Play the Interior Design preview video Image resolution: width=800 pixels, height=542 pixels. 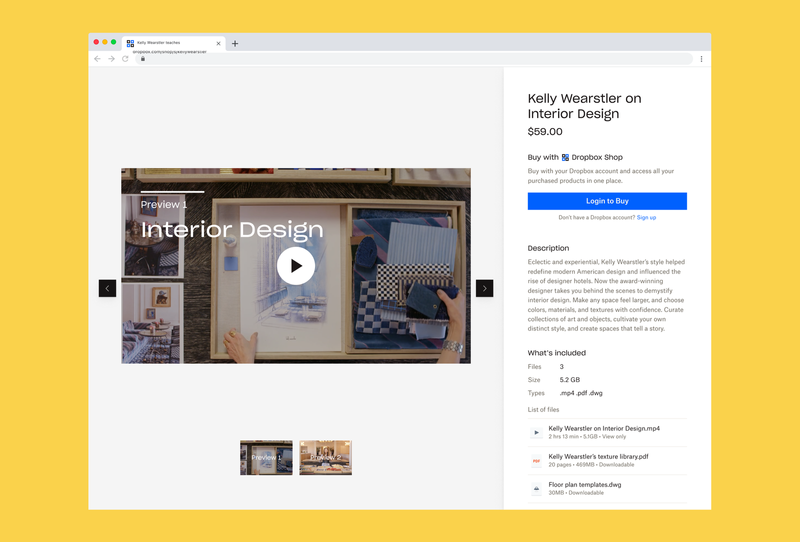[x=295, y=266]
